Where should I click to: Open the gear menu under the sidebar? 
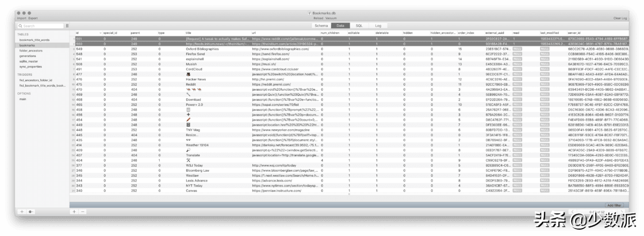[31, 211]
